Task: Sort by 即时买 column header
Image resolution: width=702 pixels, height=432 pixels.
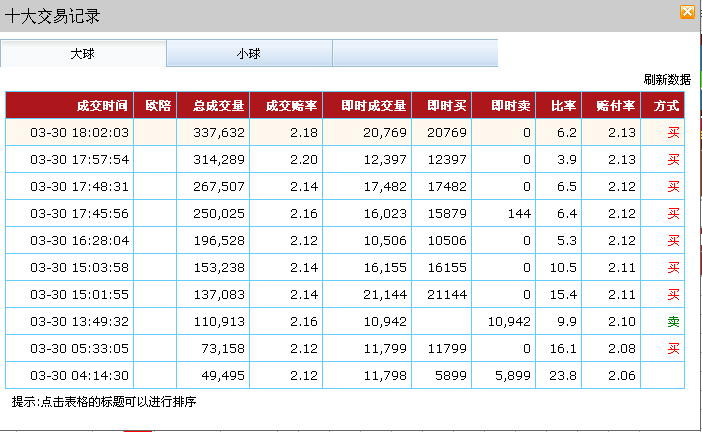Action: [x=446, y=105]
